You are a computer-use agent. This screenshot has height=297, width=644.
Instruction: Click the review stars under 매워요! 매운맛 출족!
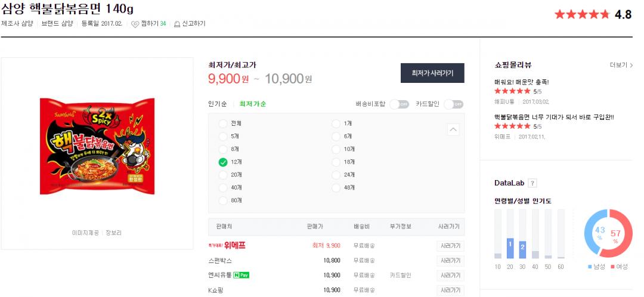coord(512,91)
